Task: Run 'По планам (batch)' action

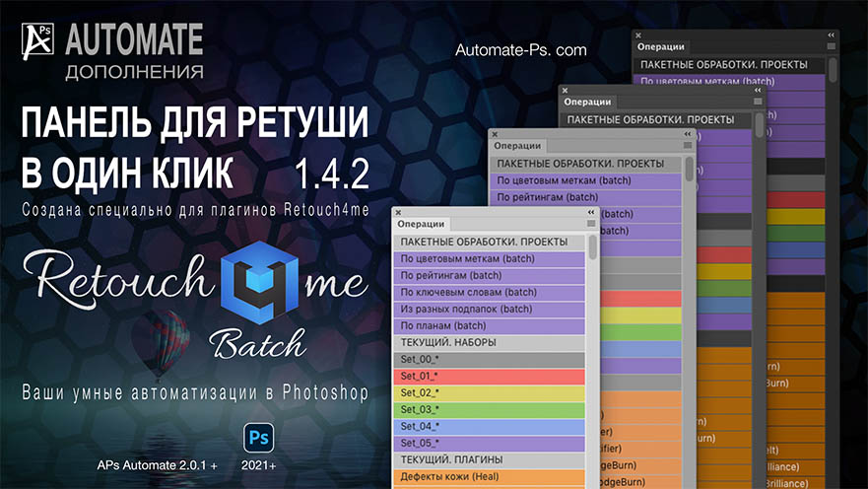Action: coord(490,325)
